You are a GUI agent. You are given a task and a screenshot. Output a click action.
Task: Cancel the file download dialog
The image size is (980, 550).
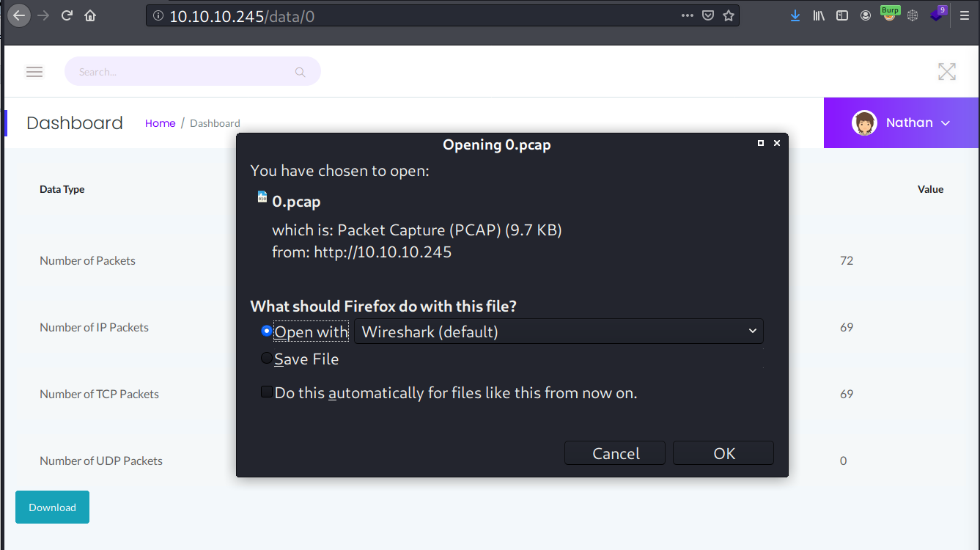[614, 453]
